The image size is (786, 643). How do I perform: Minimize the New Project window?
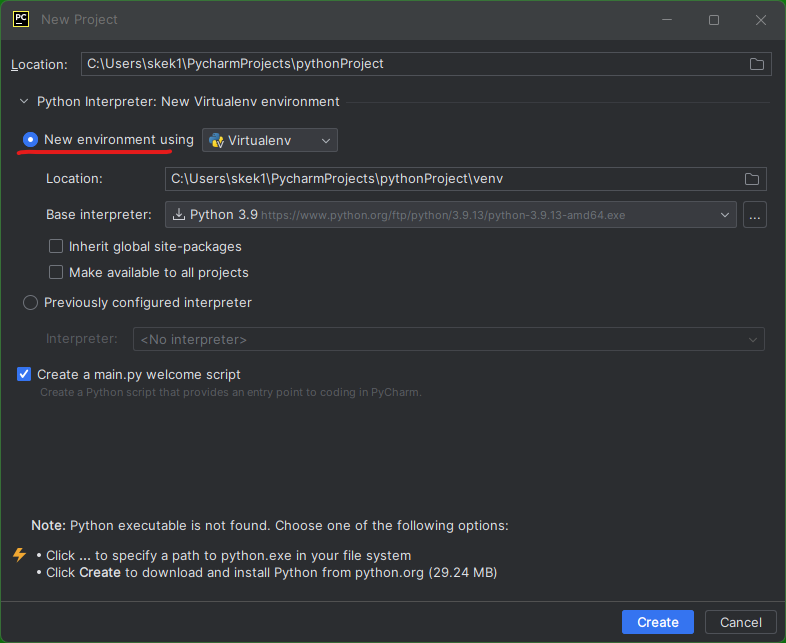pos(667,20)
